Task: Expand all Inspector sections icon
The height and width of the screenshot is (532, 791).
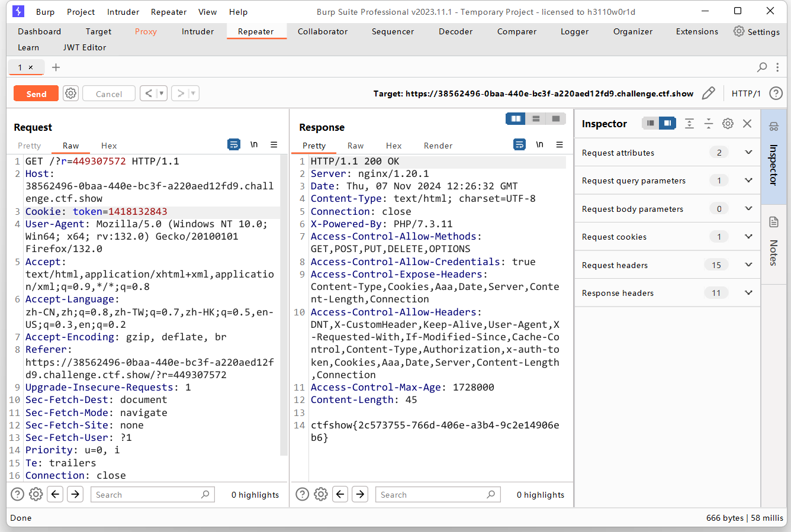Action: pos(689,123)
